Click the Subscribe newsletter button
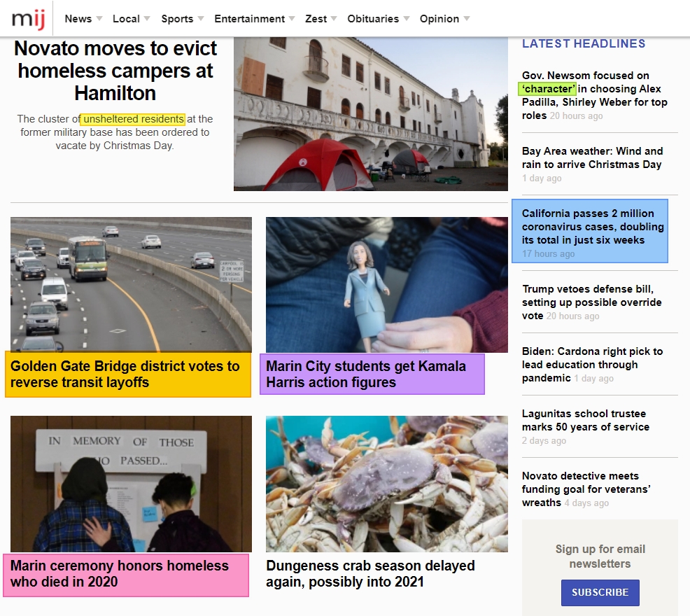The height and width of the screenshot is (616, 690). click(x=600, y=593)
